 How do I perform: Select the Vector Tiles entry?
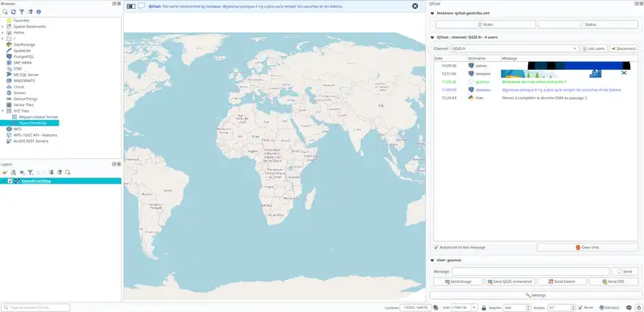click(23, 105)
